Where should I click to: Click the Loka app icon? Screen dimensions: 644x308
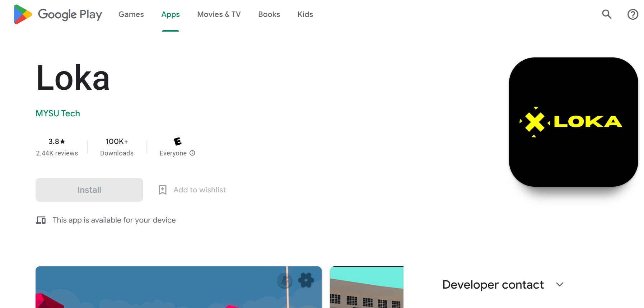(573, 122)
